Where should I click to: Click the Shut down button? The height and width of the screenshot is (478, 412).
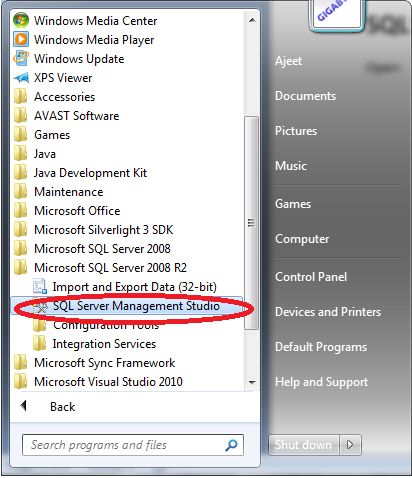tap(304, 445)
